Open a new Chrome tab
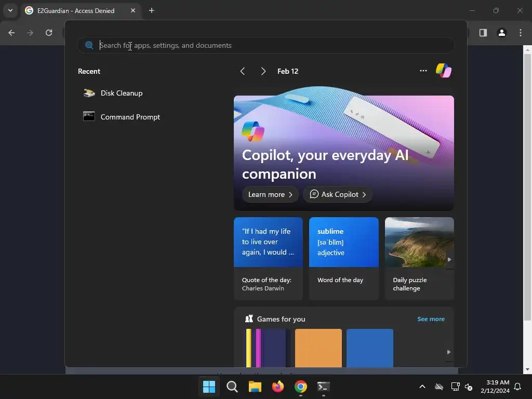The width and height of the screenshot is (532, 399). (152, 10)
